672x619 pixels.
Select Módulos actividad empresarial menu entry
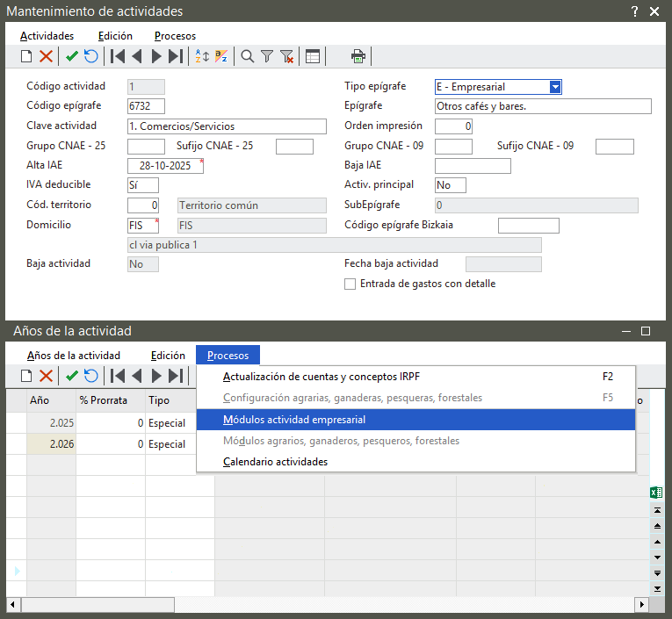point(294,420)
